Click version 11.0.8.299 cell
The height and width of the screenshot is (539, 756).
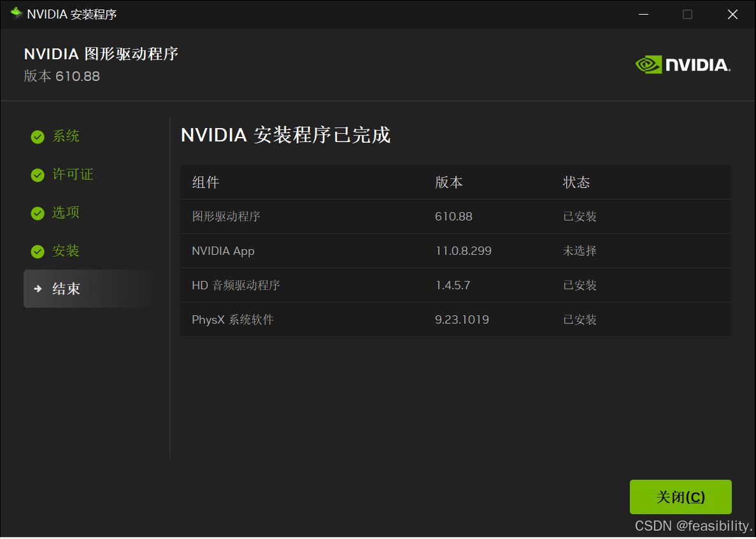coord(463,251)
